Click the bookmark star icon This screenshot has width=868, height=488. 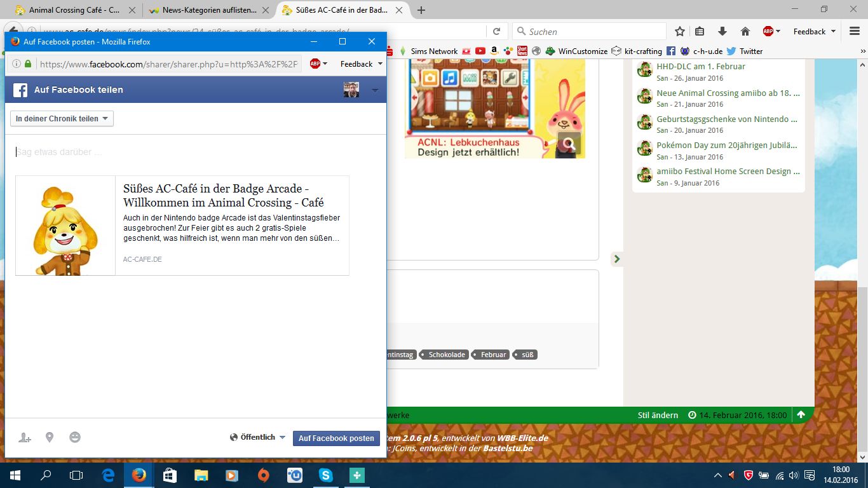click(x=680, y=31)
